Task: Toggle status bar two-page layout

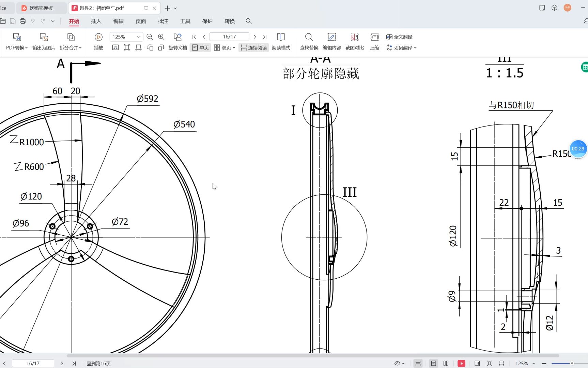Action: (446, 363)
